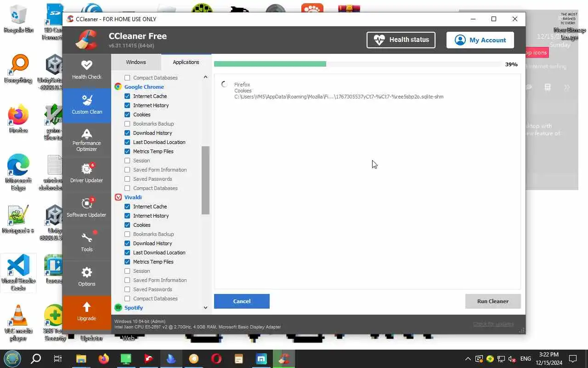The height and width of the screenshot is (368, 588).
Task: Open the Everything search desktop icon
Action: click(x=18, y=69)
